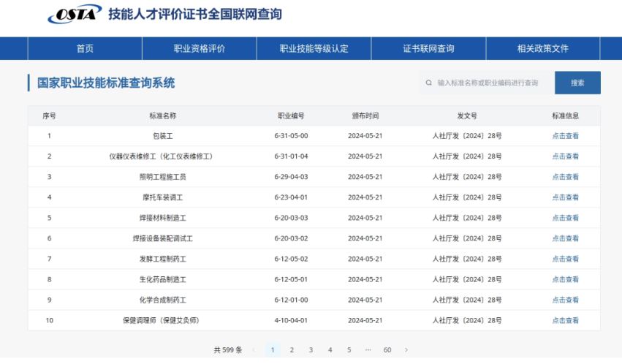
Task: Open 证书联网查询 menu item
Action: 428,48
